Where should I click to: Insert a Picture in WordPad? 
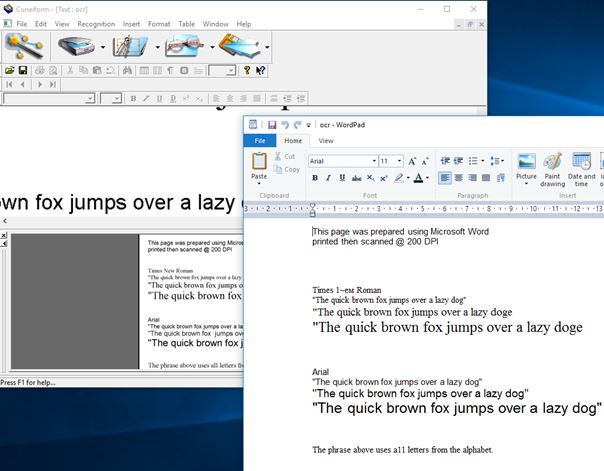tap(526, 166)
